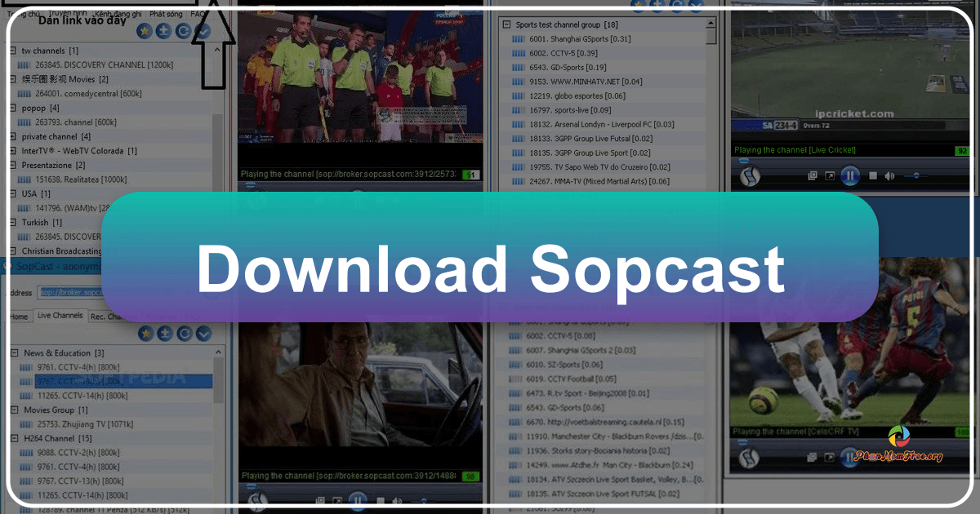
Task: Click the stop playback icon on the bottom player
Action: (x=379, y=499)
